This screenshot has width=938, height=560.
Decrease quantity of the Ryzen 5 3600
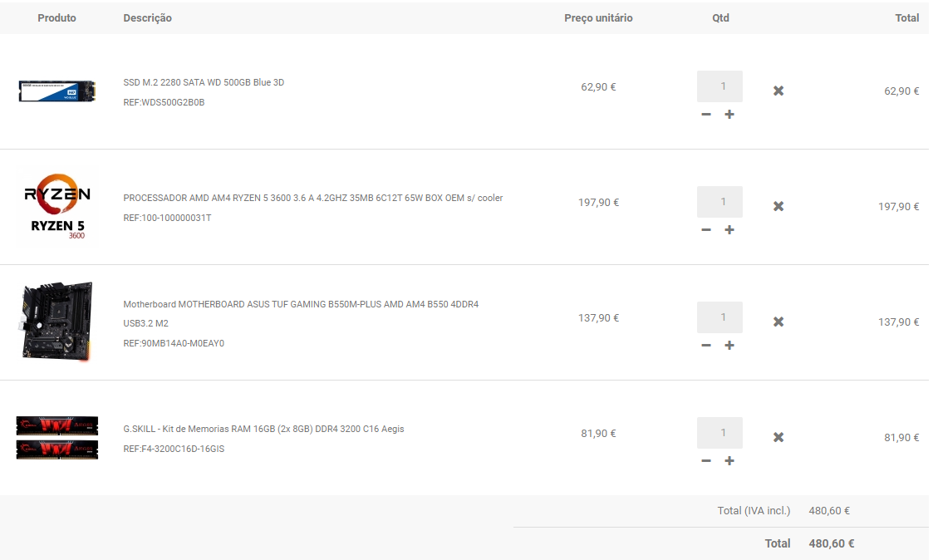click(706, 230)
